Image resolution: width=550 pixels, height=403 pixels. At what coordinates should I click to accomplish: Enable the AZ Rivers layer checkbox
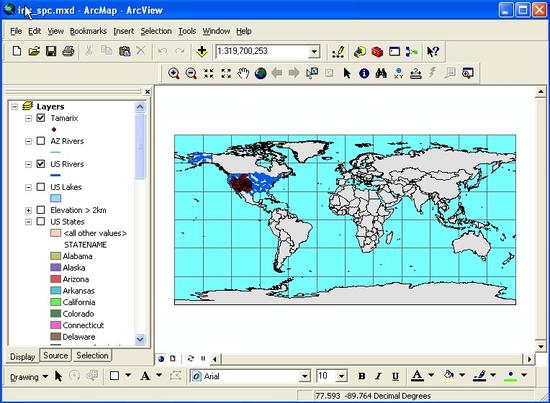(41, 141)
